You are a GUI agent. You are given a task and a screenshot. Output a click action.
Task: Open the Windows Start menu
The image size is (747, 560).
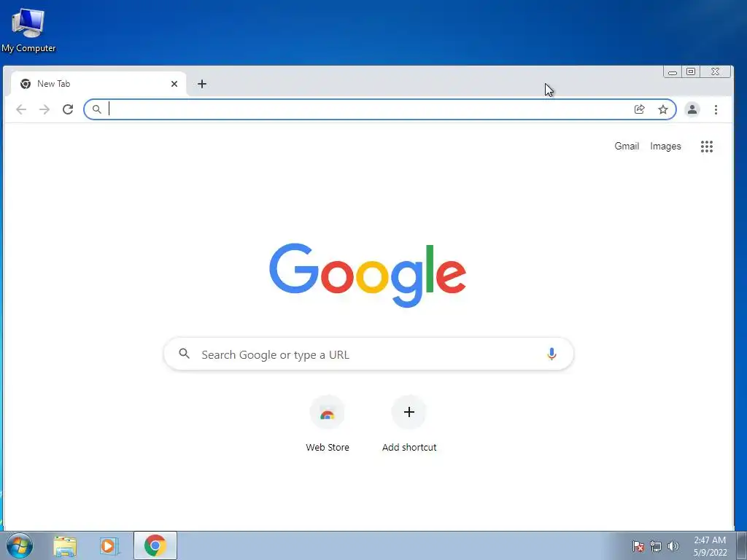(20, 545)
